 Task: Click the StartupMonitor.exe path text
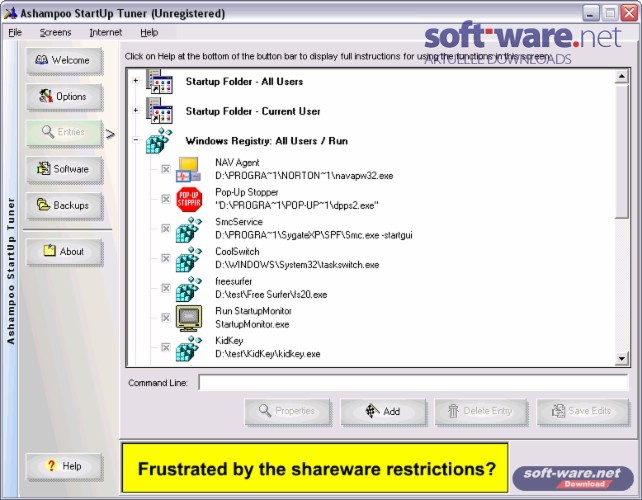click(252, 324)
